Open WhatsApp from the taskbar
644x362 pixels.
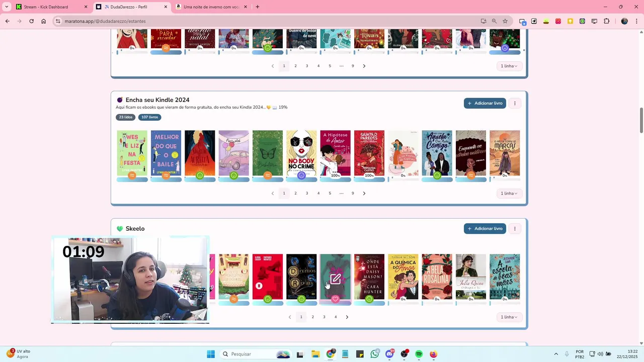374,354
